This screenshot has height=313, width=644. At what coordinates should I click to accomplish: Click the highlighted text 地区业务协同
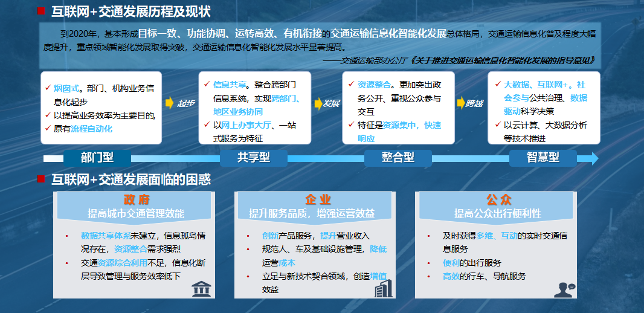[x=238, y=112]
